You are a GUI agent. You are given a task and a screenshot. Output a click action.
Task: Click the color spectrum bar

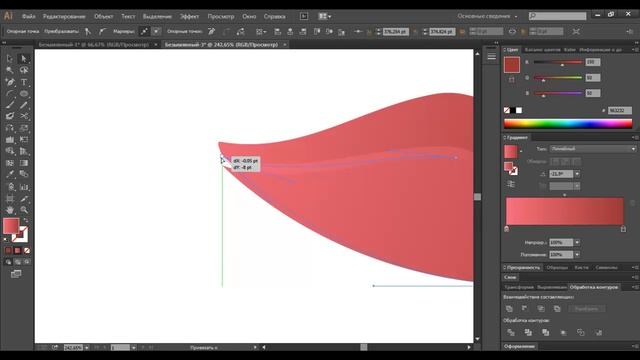pos(568,123)
